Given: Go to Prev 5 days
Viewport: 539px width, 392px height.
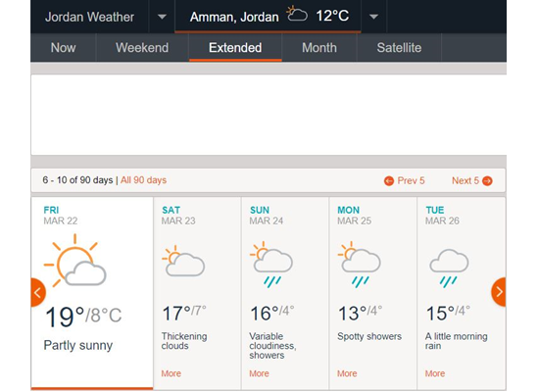Looking at the screenshot, I should 404,180.
